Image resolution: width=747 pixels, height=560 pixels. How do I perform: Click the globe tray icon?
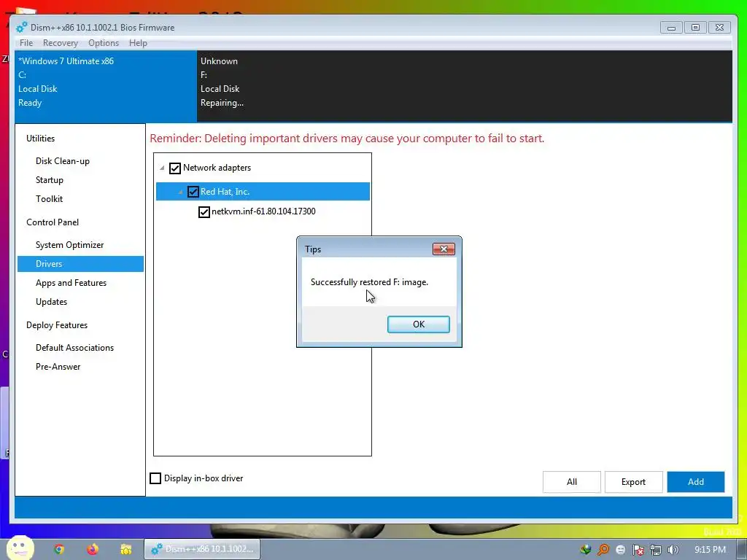[x=586, y=550]
